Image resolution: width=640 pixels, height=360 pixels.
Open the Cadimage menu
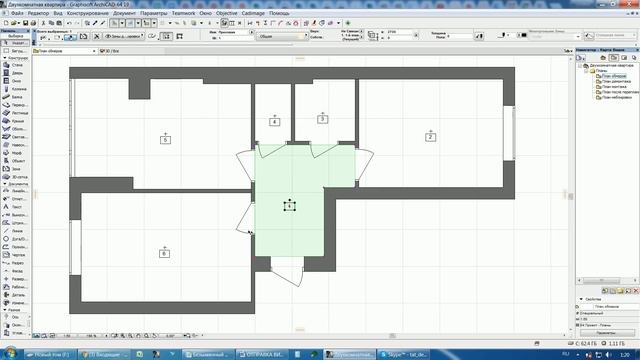pyautogui.click(x=253, y=13)
